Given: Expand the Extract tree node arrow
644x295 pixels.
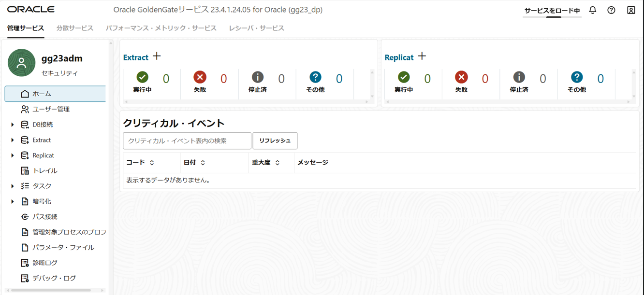Looking at the screenshot, I should coord(13,140).
